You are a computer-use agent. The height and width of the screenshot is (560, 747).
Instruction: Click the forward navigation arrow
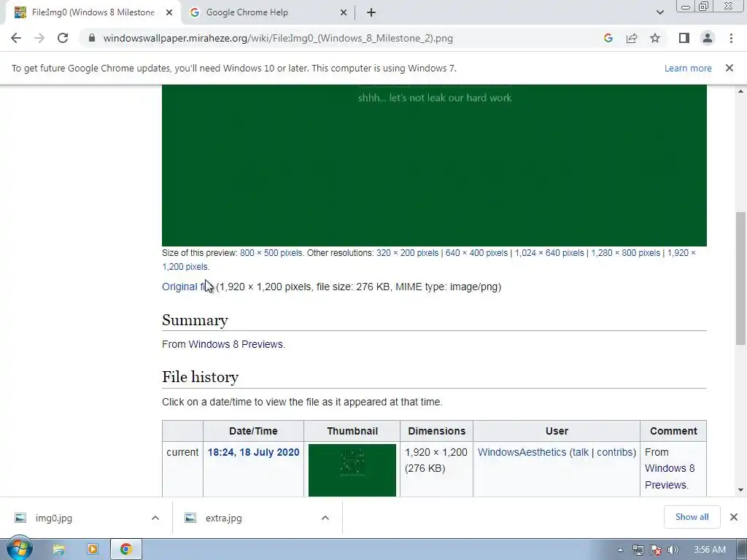tap(39, 38)
